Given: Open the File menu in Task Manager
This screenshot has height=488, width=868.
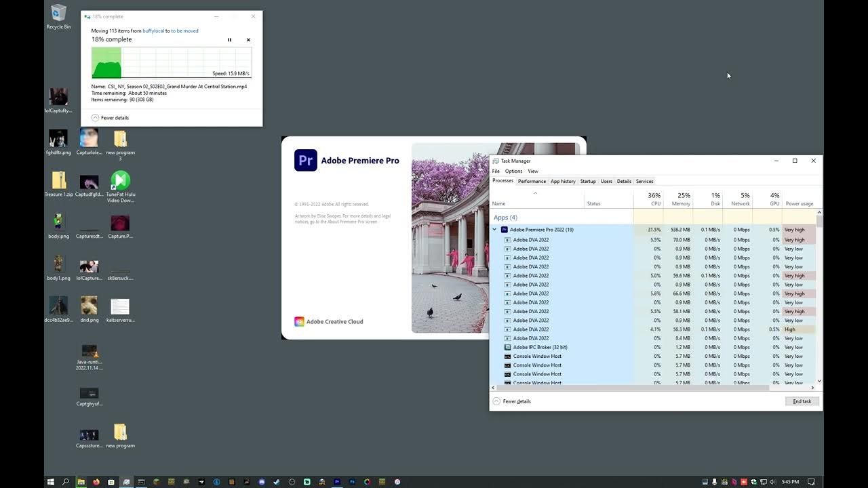Looking at the screenshot, I should (x=496, y=171).
